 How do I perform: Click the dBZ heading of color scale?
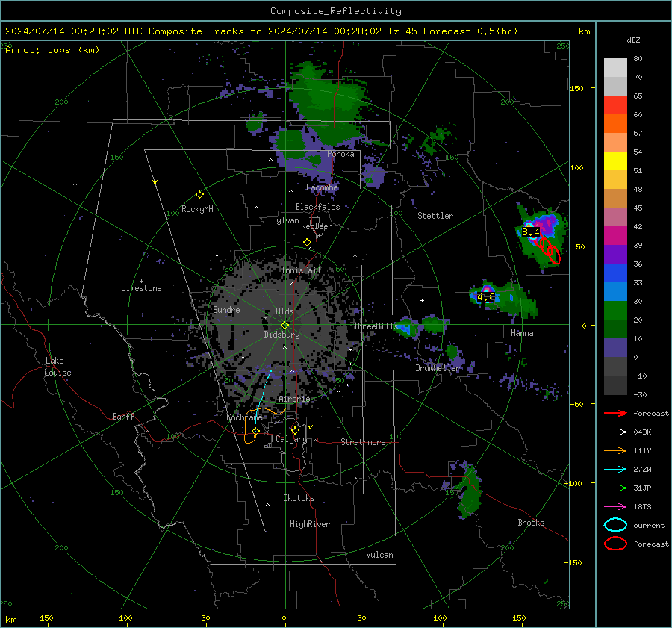633,40
